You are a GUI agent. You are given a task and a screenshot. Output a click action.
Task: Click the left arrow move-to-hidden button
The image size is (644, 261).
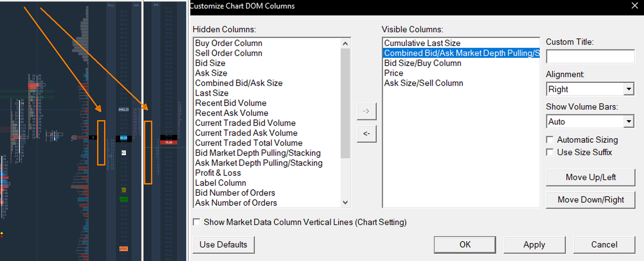point(366,134)
